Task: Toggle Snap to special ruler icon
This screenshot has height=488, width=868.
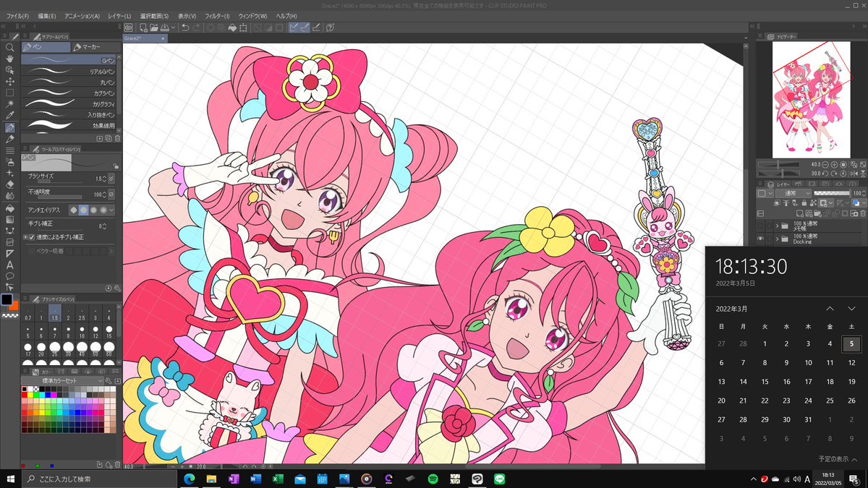Action: pos(306,27)
